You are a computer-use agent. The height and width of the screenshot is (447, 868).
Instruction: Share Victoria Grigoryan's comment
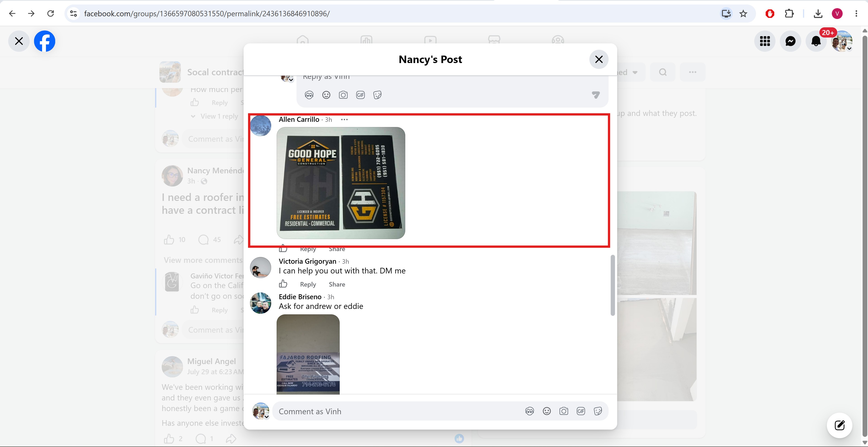tap(337, 285)
